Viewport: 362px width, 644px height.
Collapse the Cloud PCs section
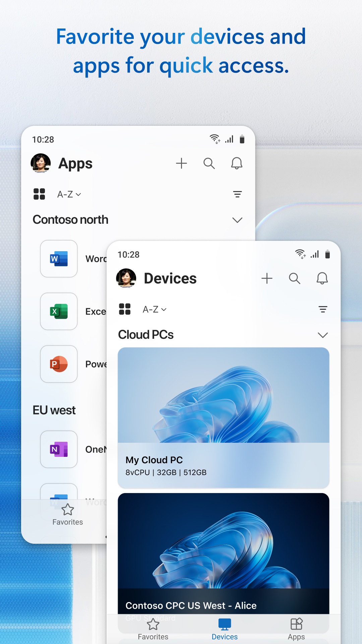click(x=322, y=335)
